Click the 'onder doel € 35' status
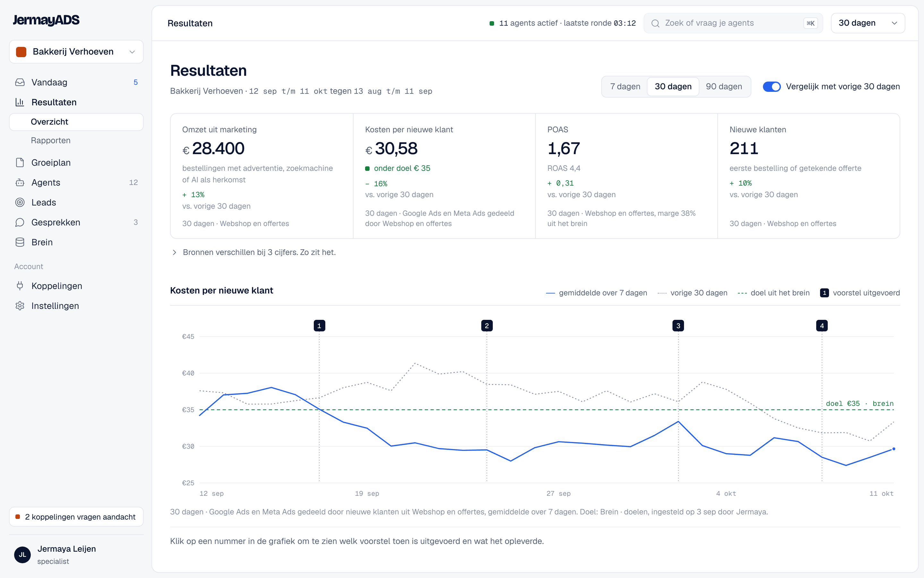This screenshot has height=578, width=924. (x=398, y=168)
